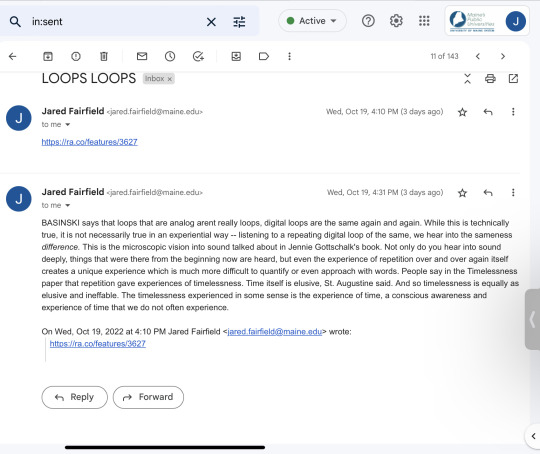Open More menu on 4:31 PM message

513,193
